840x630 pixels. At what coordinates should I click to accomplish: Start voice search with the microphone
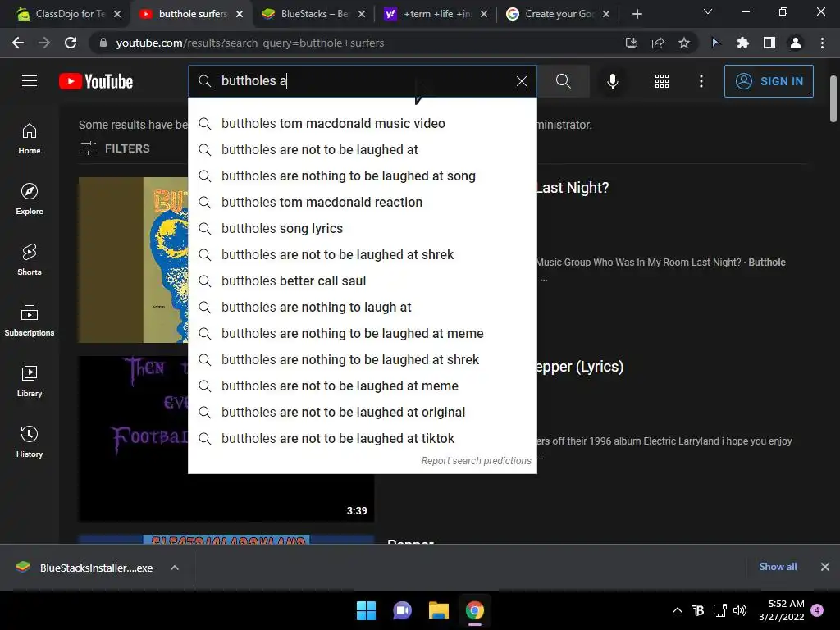[612, 81]
